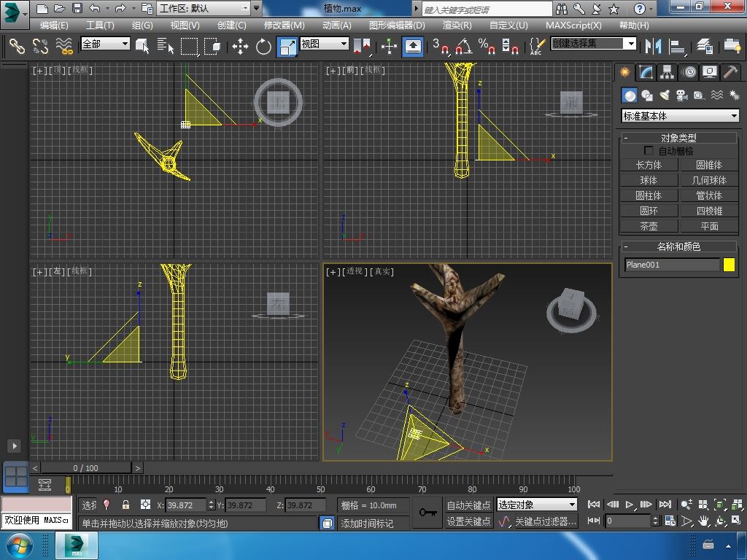Open the 修改器(M) menu

click(x=284, y=26)
